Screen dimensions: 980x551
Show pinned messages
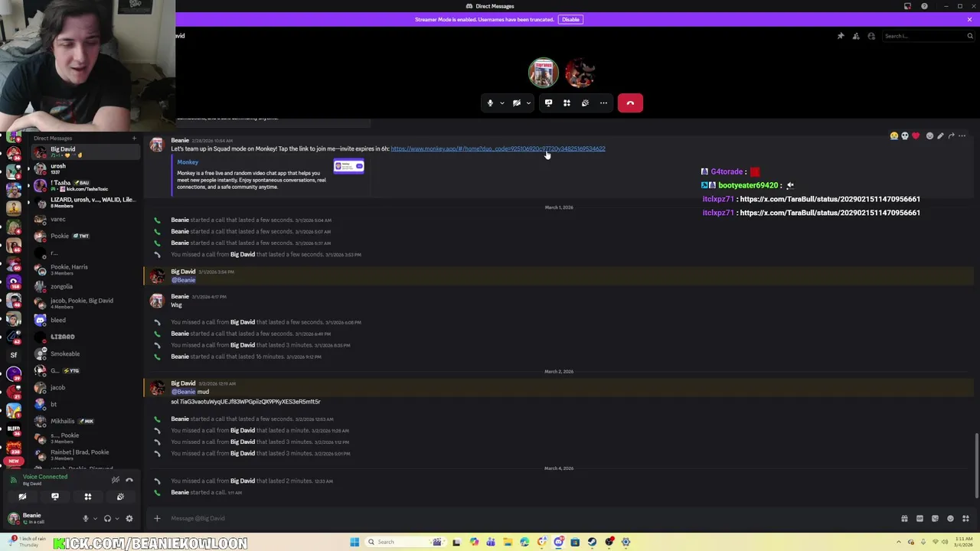click(841, 36)
